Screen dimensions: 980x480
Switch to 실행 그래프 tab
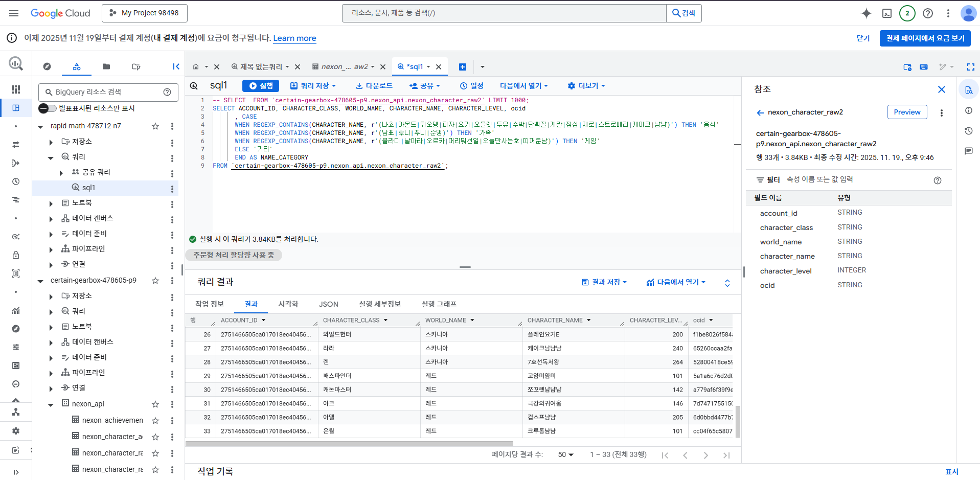pos(439,304)
